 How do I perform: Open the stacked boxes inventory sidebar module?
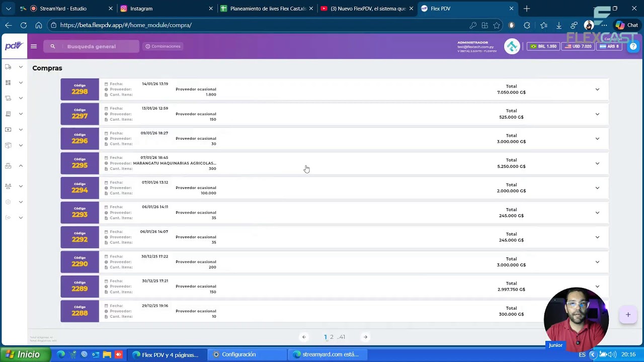coord(8,165)
